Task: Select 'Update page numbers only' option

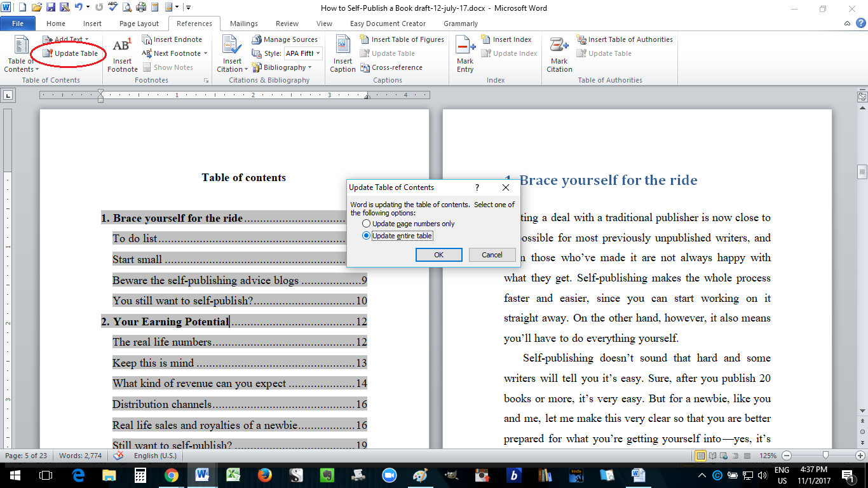Action: pos(366,224)
